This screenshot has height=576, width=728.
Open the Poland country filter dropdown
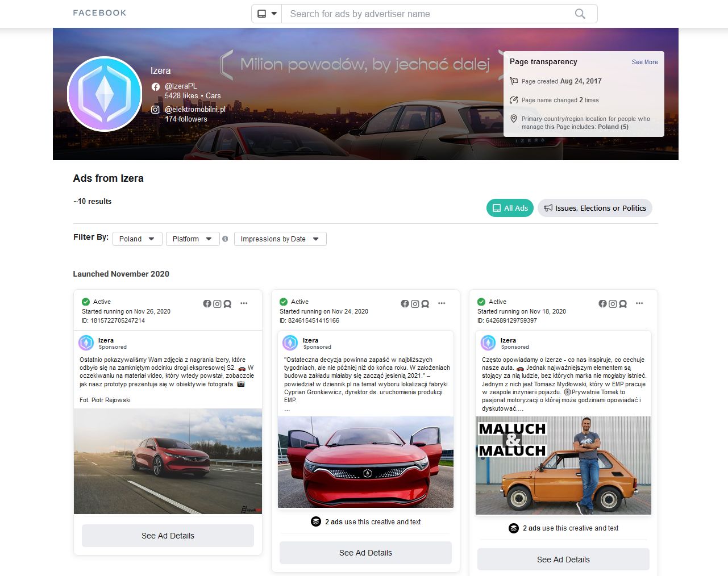138,239
